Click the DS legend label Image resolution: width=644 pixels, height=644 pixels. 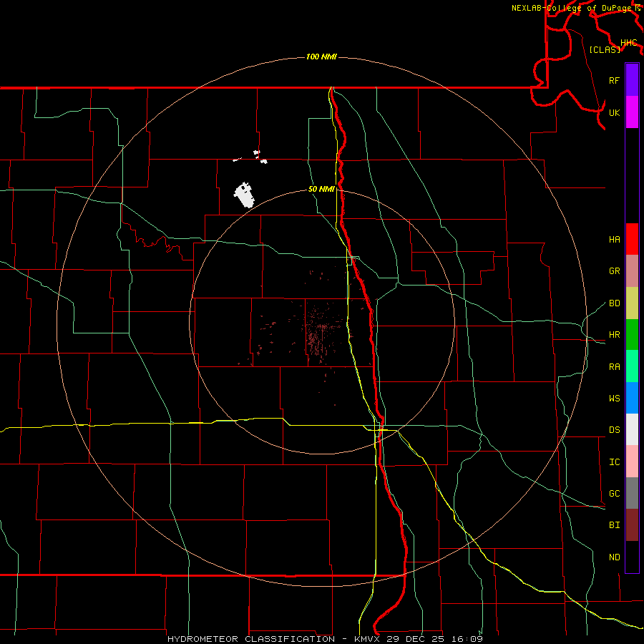tap(614, 430)
